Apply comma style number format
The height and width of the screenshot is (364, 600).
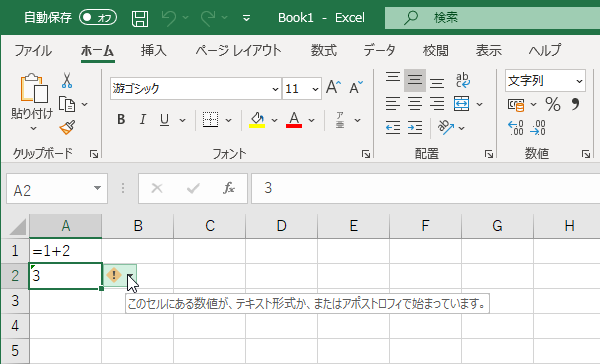tap(575, 104)
